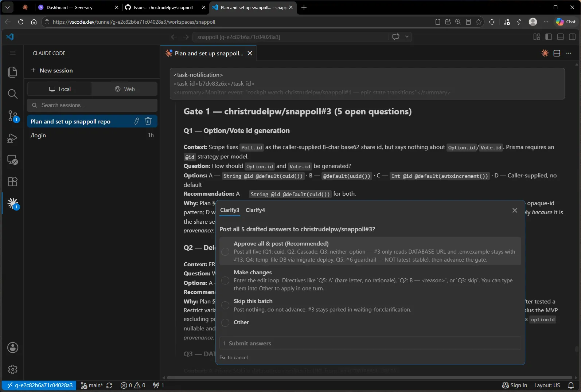The height and width of the screenshot is (392, 581).
Task: Select 'Other' radio option
Action: coord(225,322)
